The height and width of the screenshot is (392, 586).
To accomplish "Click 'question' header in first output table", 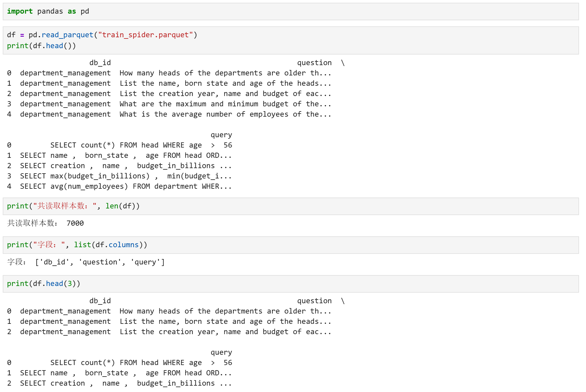I will tap(314, 63).
